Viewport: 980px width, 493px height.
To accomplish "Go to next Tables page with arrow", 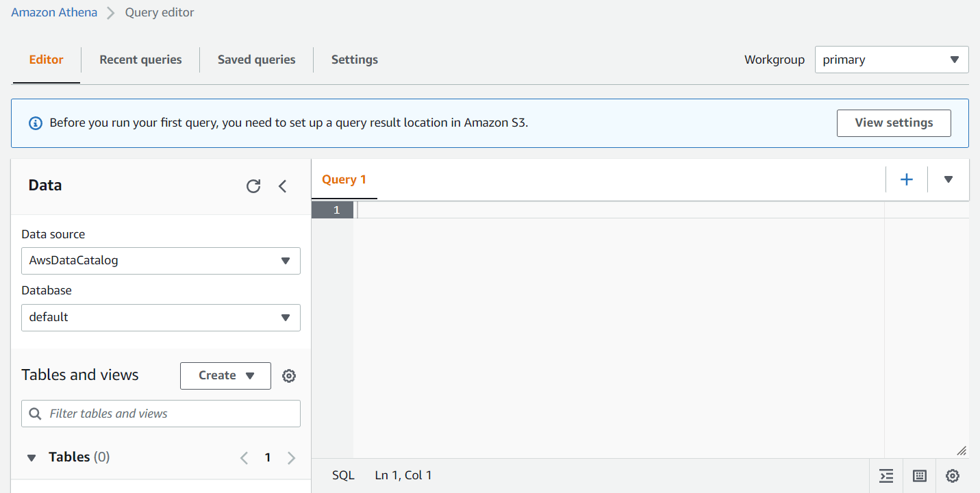I will coord(291,457).
